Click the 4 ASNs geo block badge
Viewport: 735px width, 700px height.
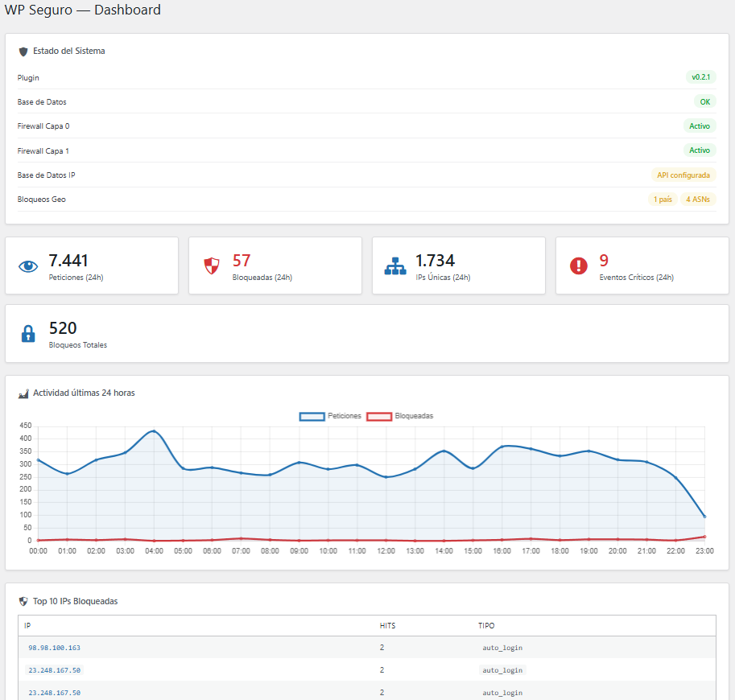pos(698,200)
